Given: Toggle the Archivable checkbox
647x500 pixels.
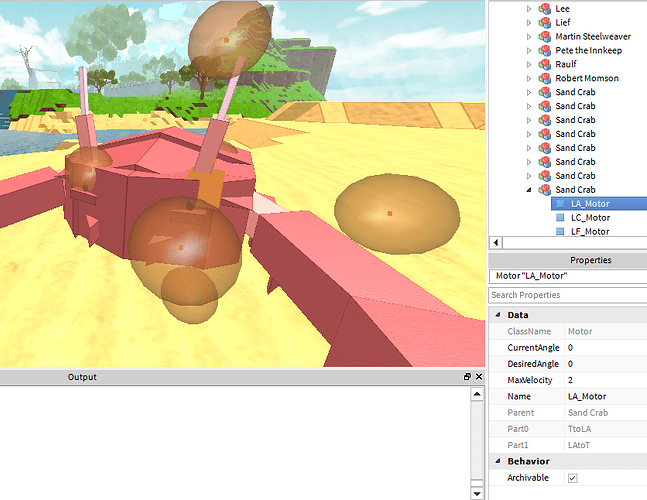Looking at the screenshot, I should pos(572,478).
